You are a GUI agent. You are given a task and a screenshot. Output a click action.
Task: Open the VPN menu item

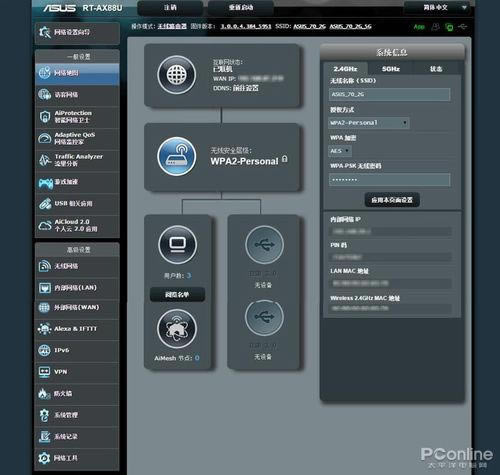pyautogui.click(x=77, y=372)
